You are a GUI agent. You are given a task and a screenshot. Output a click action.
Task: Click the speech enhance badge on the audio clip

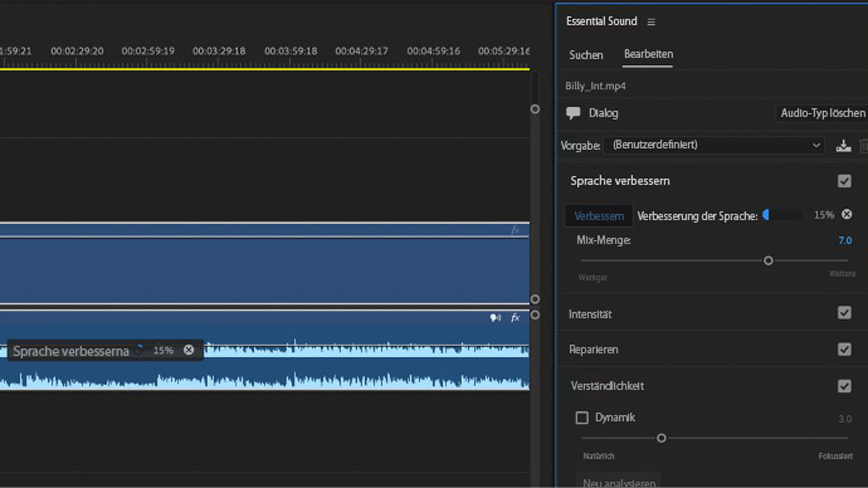click(x=495, y=318)
